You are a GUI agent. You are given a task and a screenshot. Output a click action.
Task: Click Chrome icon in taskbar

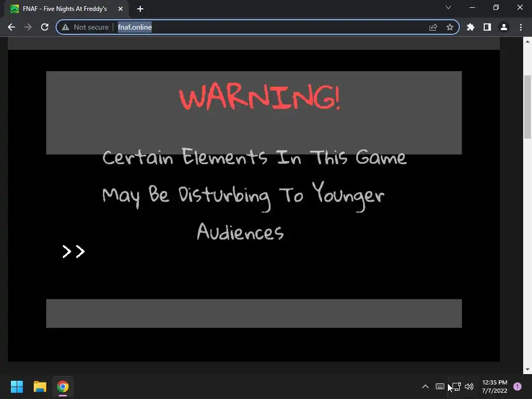click(x=63, y=387)
